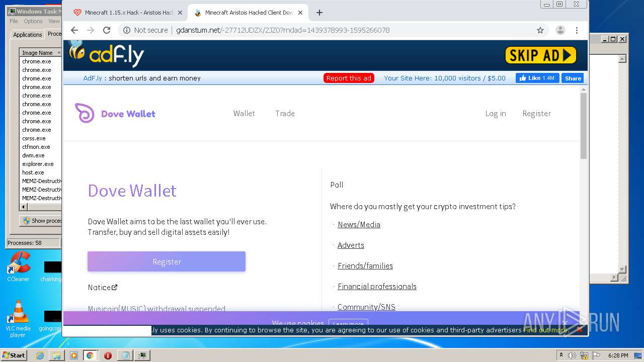Click the Chrome taskbar icon
The height and width of the screenshot is (362, 644).
pos(90,355)
